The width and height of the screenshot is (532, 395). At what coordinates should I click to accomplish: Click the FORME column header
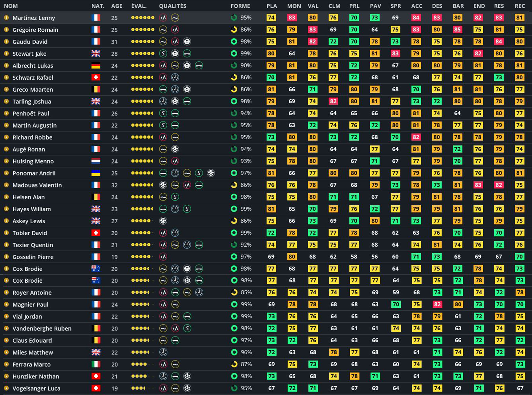240,6
